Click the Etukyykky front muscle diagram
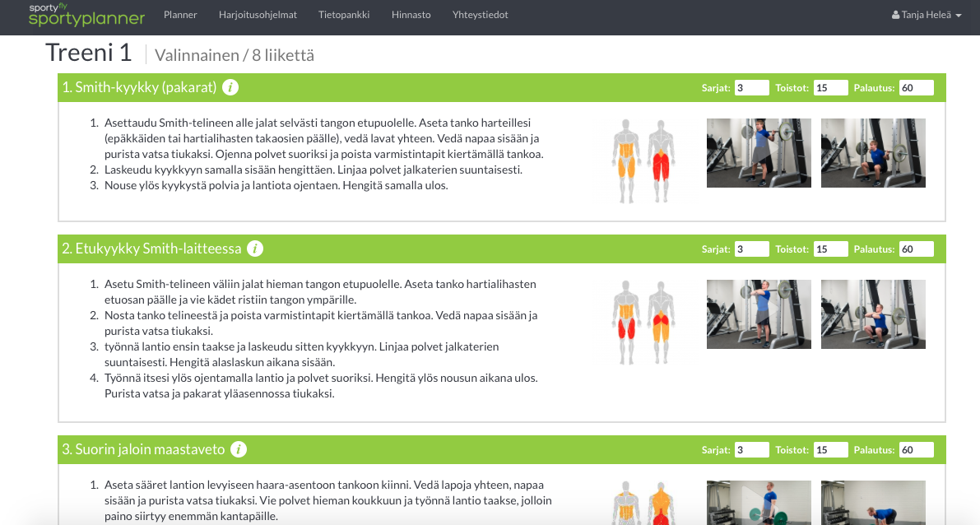 pos(626,322)
